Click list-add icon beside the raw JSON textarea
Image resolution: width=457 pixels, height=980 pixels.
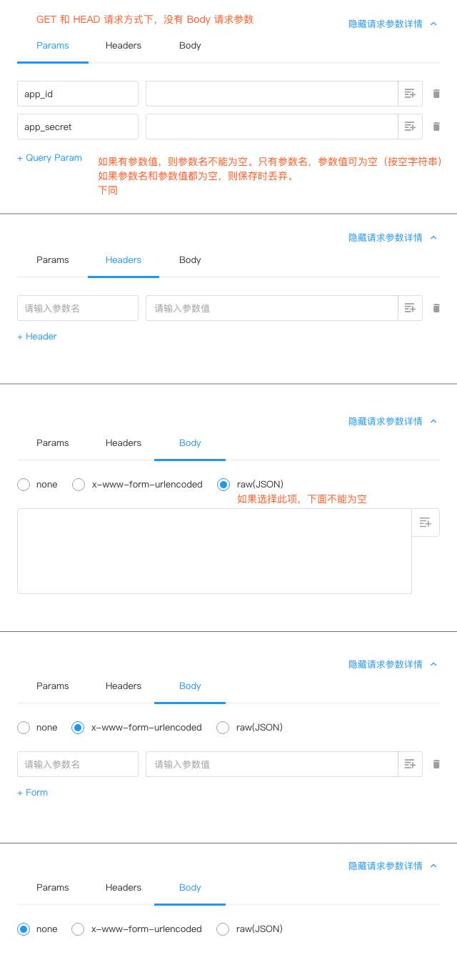point(426,523)
